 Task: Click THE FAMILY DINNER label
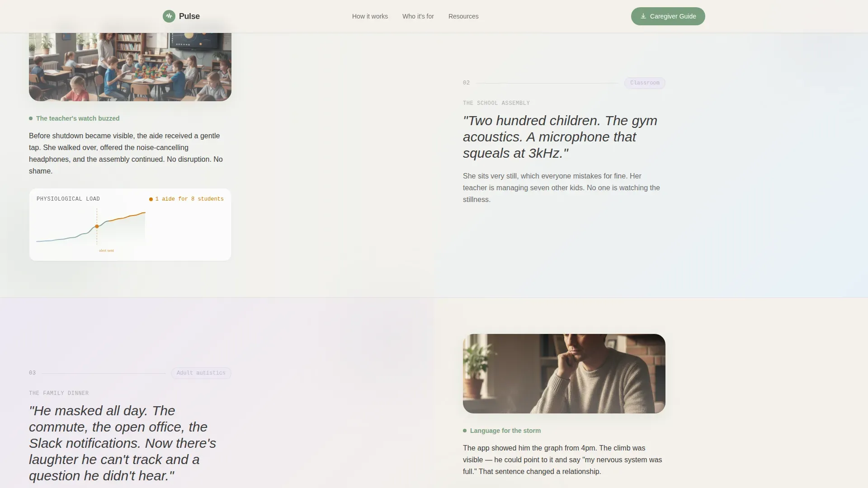coord(59,393)
